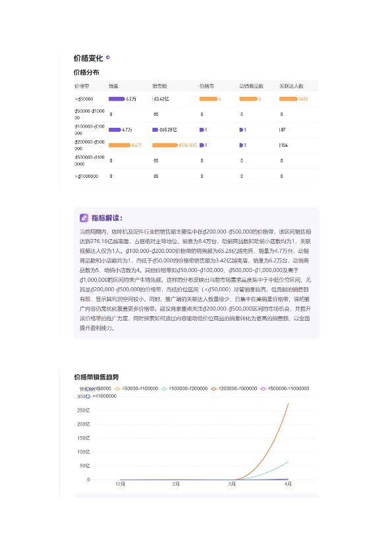This screenshot has height=554, width=392.
Task: Click the 100亿 y-axis label
Action: pos(84,452)
